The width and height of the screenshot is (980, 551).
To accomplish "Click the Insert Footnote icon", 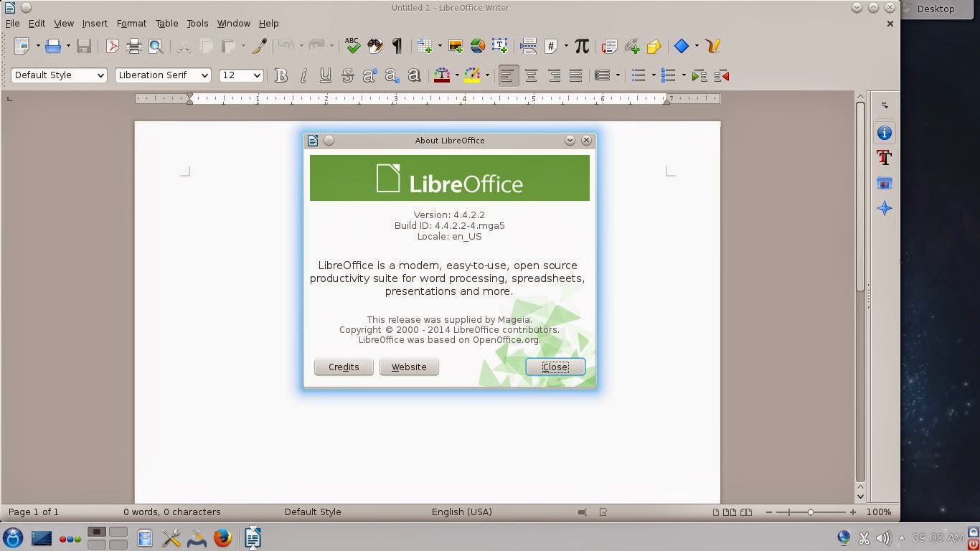I will click(x=609, y=46).
